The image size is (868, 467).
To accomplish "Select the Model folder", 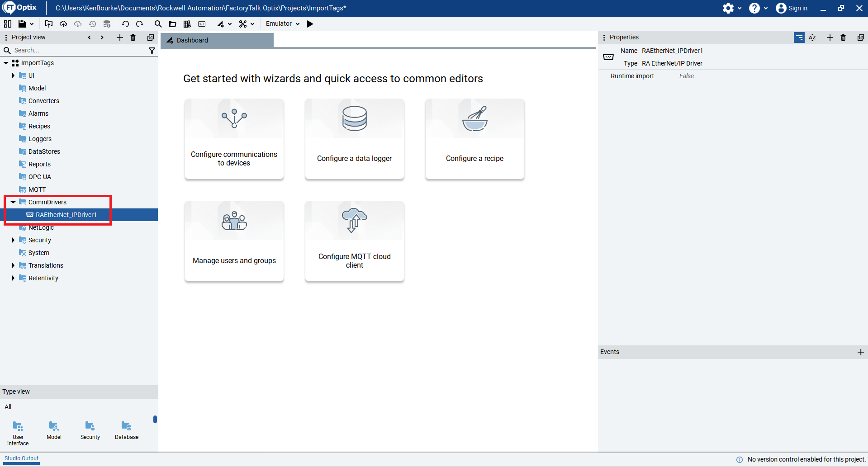I will [37, 88].
